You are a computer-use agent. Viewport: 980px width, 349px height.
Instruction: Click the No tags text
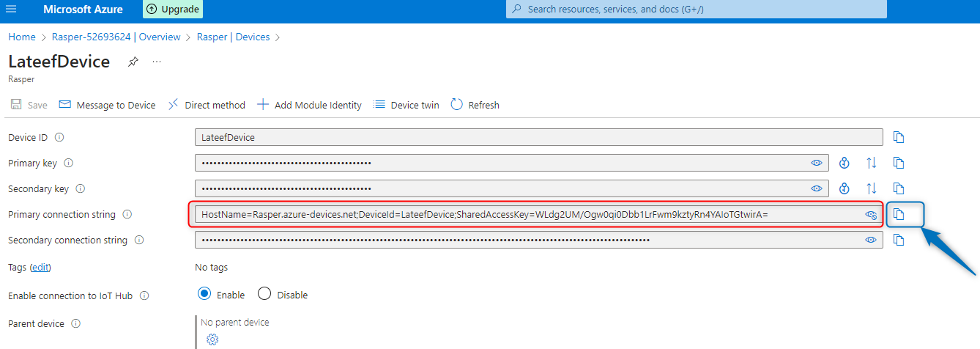pyautogui.click(x=212, y=268)
